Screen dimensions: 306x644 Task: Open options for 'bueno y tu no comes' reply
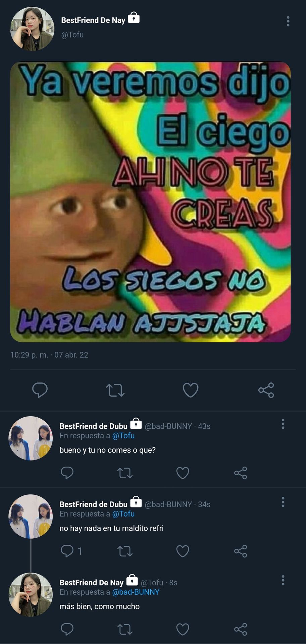pos(283,424)
